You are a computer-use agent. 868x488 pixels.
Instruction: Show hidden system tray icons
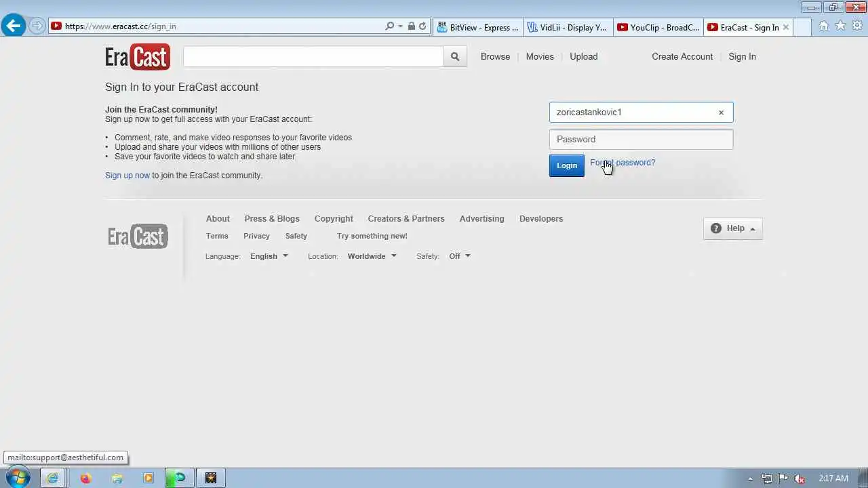click(x=751, y=479)
